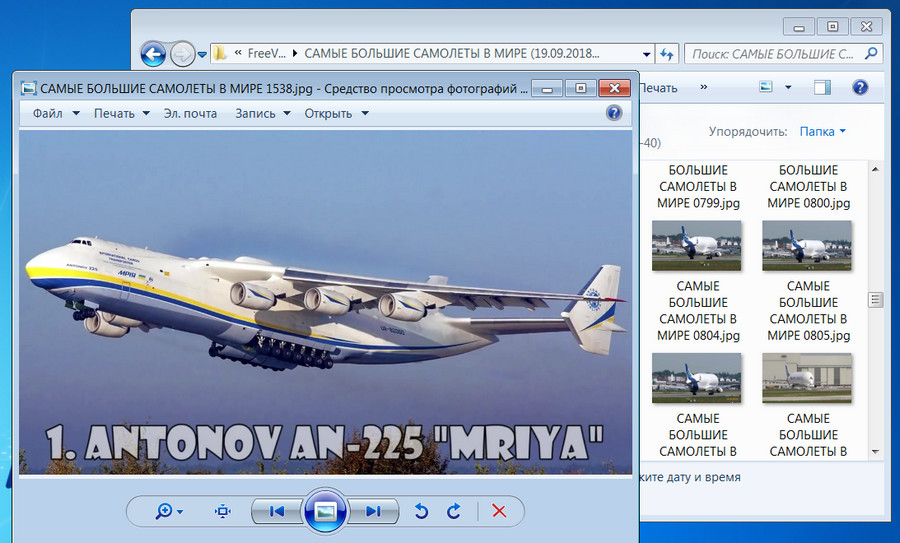Screen dimensions: 900x543
Task: Open the recent locations dropdown arrow
Action: 202,55
